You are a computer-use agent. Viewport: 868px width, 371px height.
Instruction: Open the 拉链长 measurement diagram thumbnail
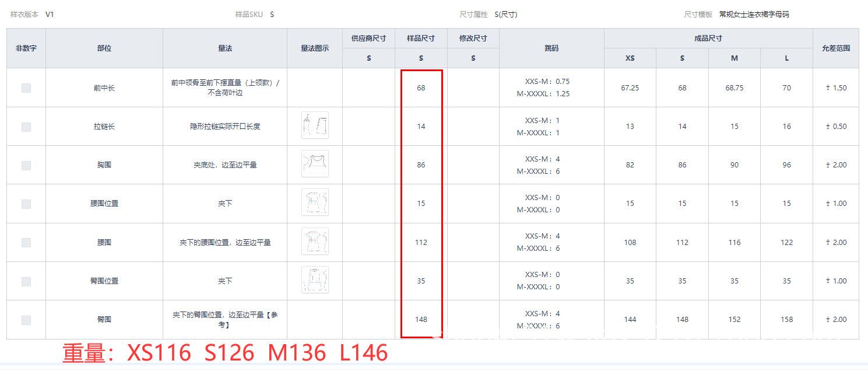315,125
